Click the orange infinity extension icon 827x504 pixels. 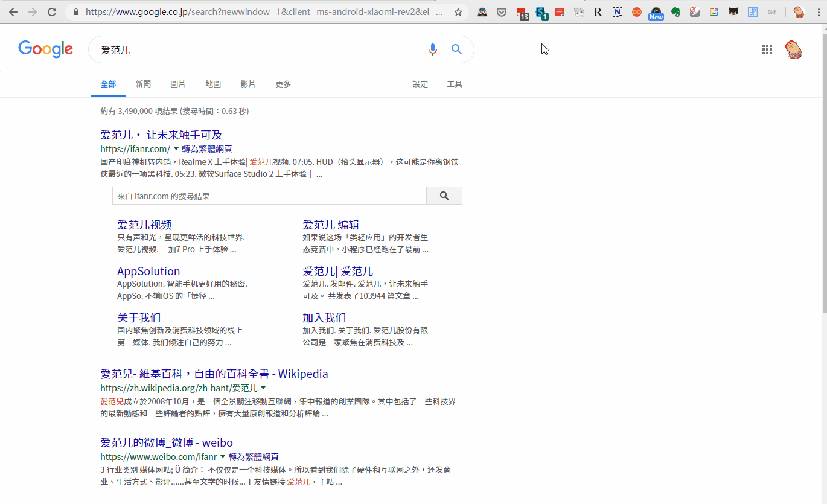pos(637,12)
